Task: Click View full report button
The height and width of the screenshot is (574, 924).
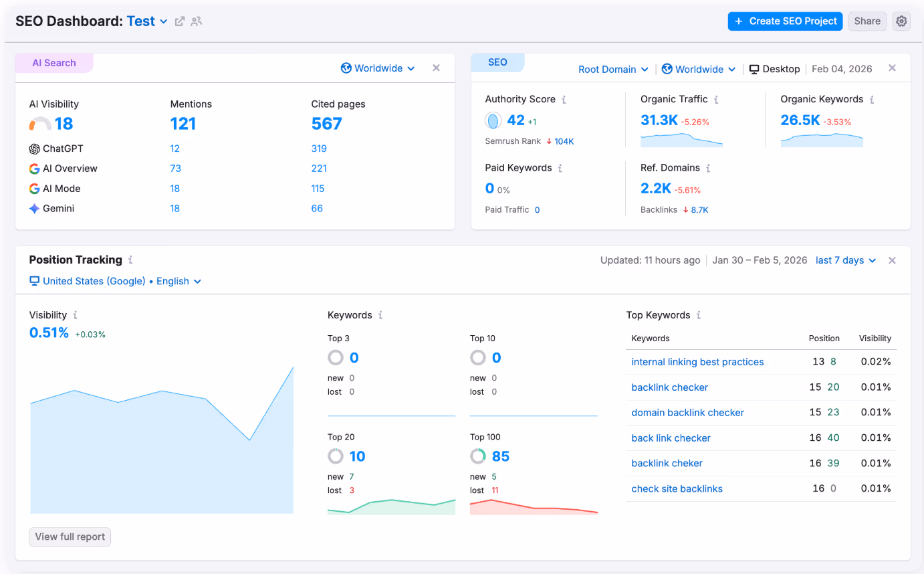Action: (x=70, y=537)
